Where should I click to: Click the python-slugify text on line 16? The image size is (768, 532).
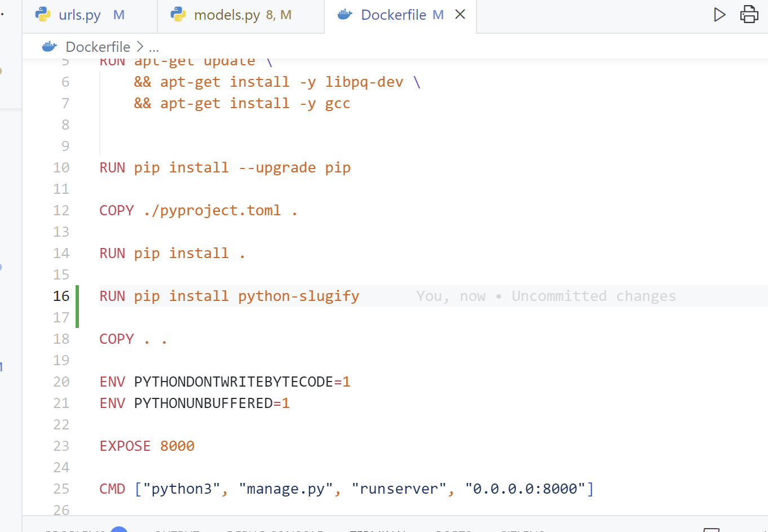click(298, 296)
